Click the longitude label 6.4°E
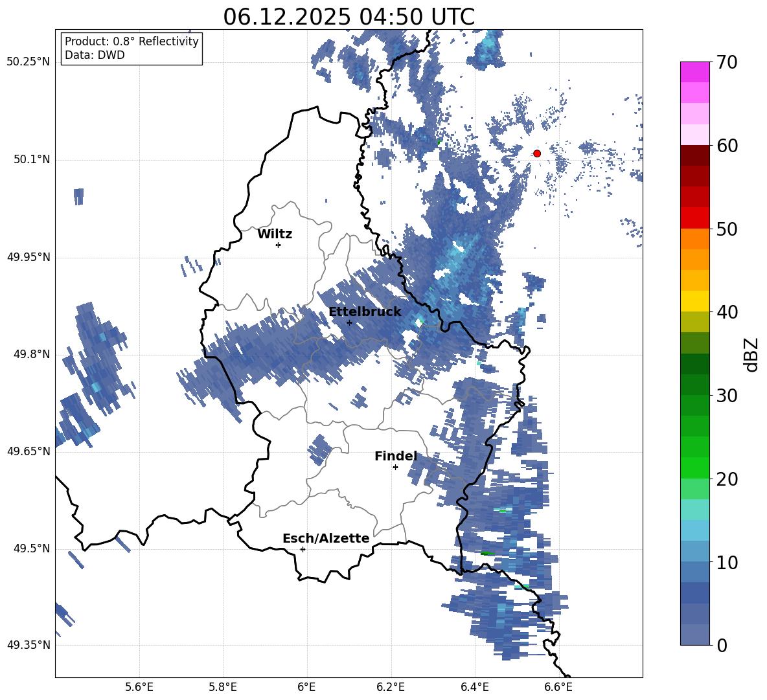Image resolution: width=767 pixels, height=700 pixels. (x=474, y=687)
